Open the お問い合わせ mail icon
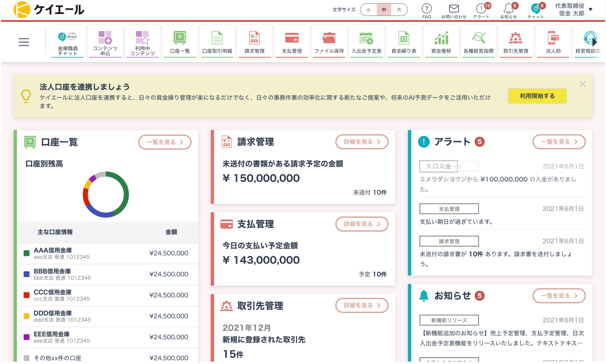The width and height of the screenshot is (606, 364). [454, 9]
